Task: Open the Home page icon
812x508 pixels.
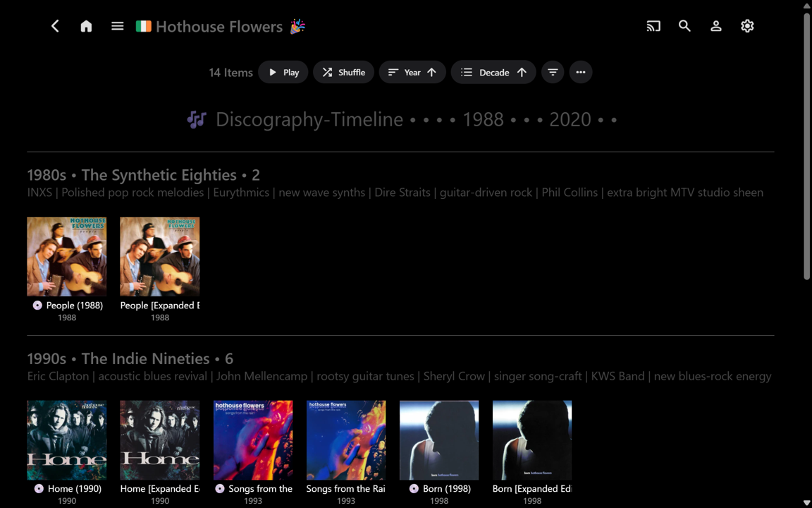Action: [x=86, y=26]
